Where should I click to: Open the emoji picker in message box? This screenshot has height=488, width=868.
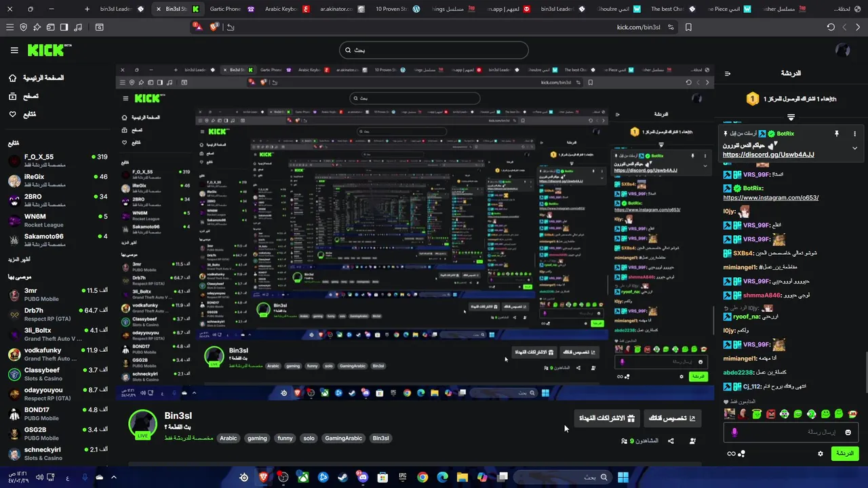(848, 432)
